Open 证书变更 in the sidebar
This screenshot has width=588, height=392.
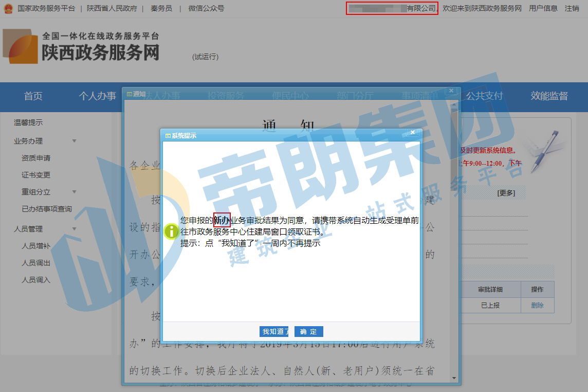pyautogui.click(x=36, y=175)
